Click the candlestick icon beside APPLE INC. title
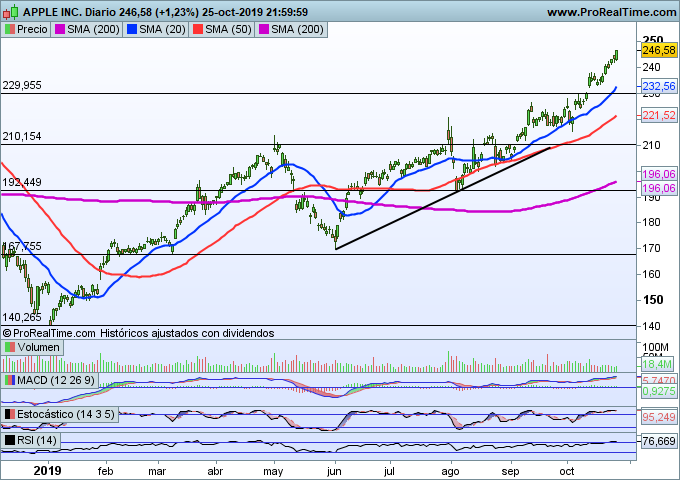The image size is (680, 480). 10,12
